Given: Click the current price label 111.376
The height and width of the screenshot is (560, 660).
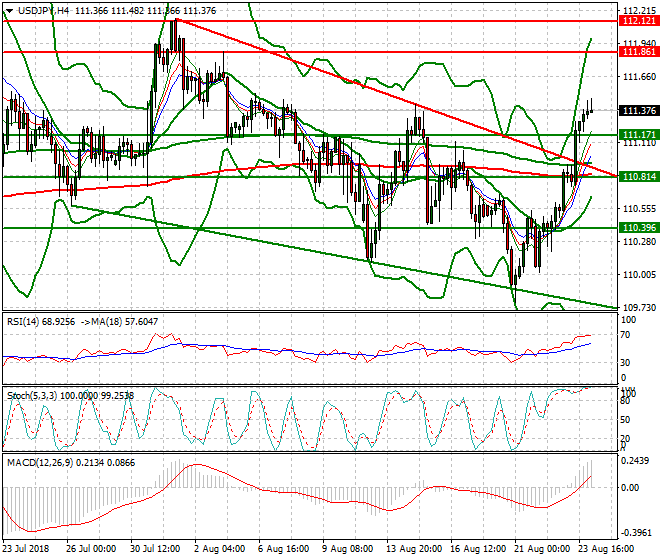Looking at the screenshot, I should tap(639, 111).
